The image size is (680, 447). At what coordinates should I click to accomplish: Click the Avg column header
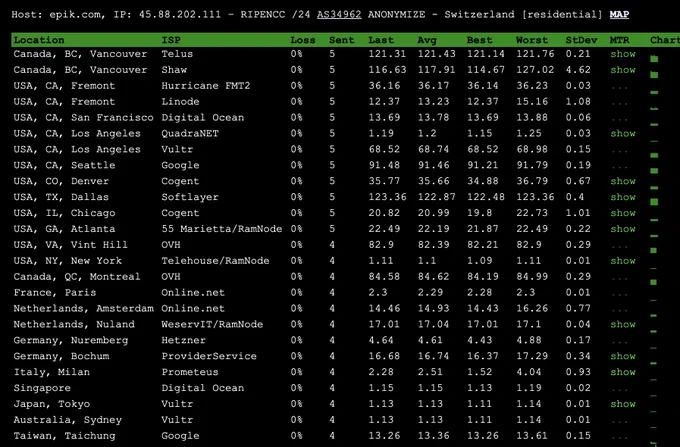pyautogui.click(x=427, y=40)
